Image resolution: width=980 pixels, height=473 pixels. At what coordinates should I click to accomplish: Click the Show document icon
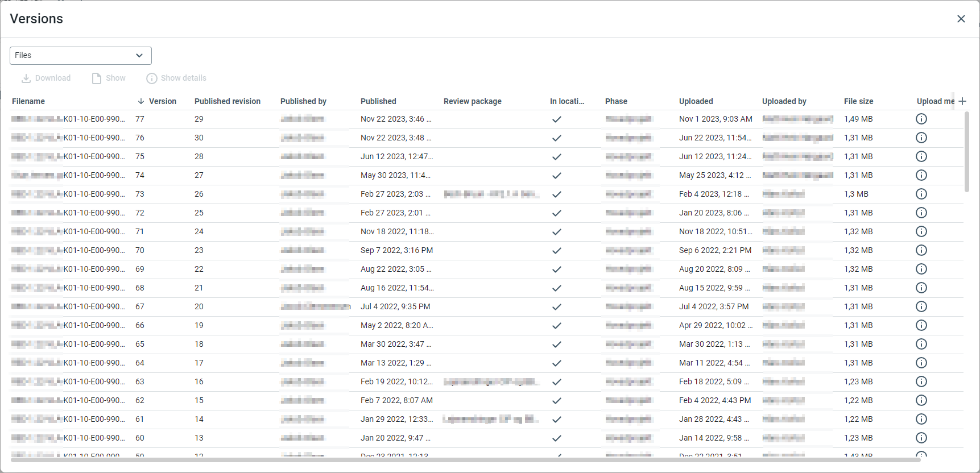pyautogui.click(x=97, y=78)
